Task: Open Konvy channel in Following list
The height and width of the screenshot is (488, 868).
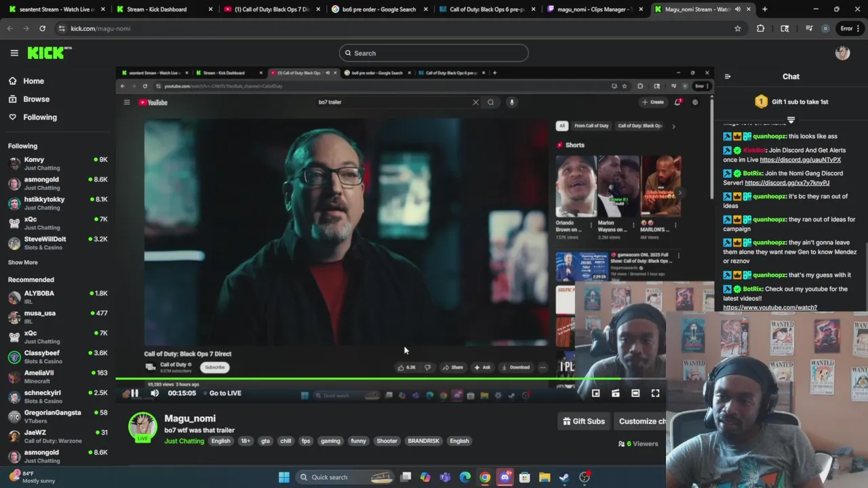Action: click(58, 163)
